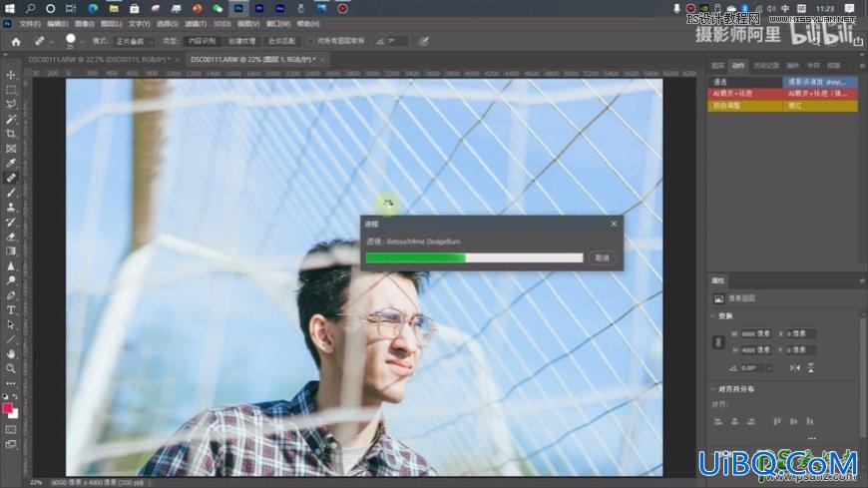868x488 pixels.
Task: Select the proximity match type option
Action: [281, 41]
